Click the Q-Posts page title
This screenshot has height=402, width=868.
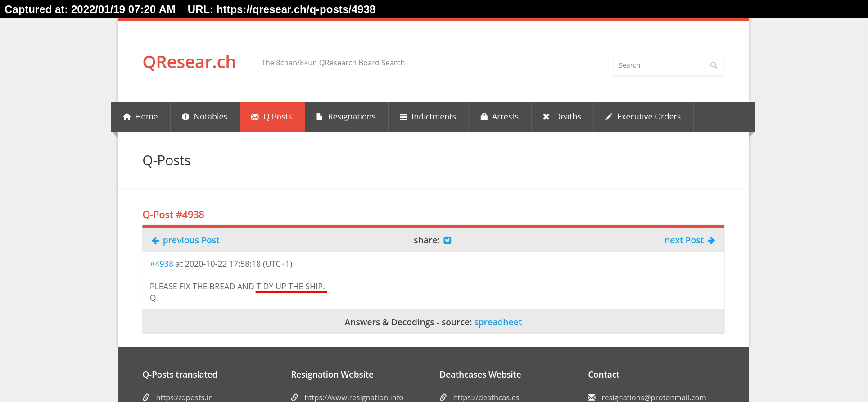[167, 160]
